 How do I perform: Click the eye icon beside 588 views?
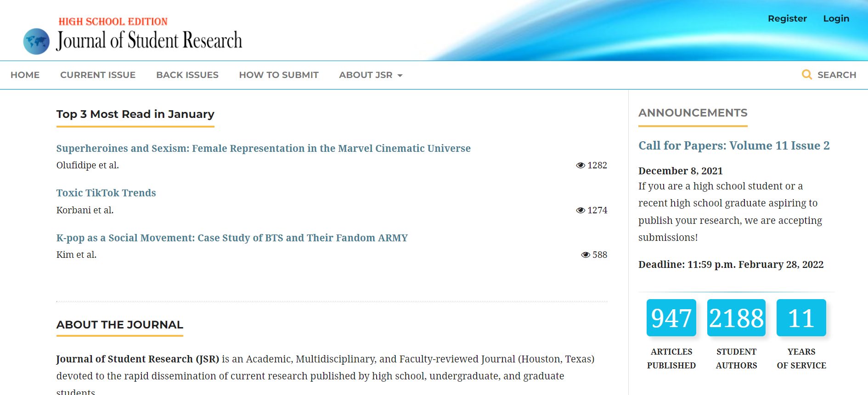(x=586, y=255)
